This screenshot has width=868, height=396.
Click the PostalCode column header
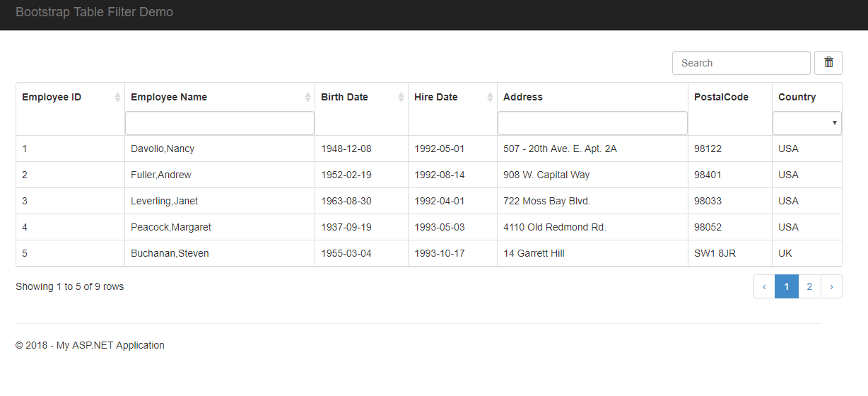tap(721, 98)
